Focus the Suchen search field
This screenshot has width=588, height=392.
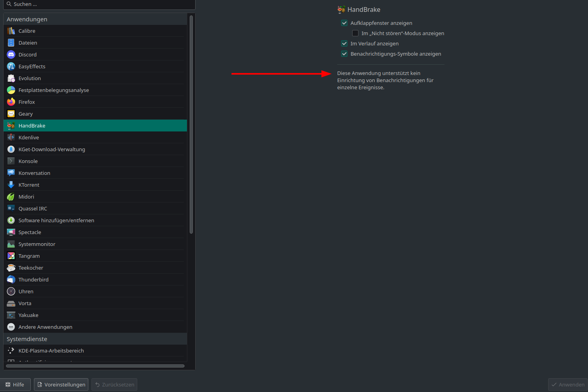coord(99,4)
